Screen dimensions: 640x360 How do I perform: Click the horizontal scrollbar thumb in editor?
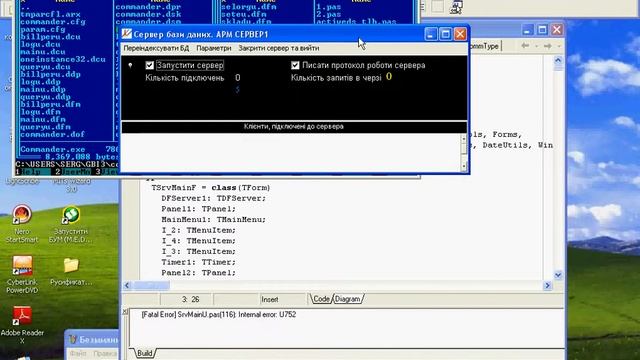coord(151,285)
